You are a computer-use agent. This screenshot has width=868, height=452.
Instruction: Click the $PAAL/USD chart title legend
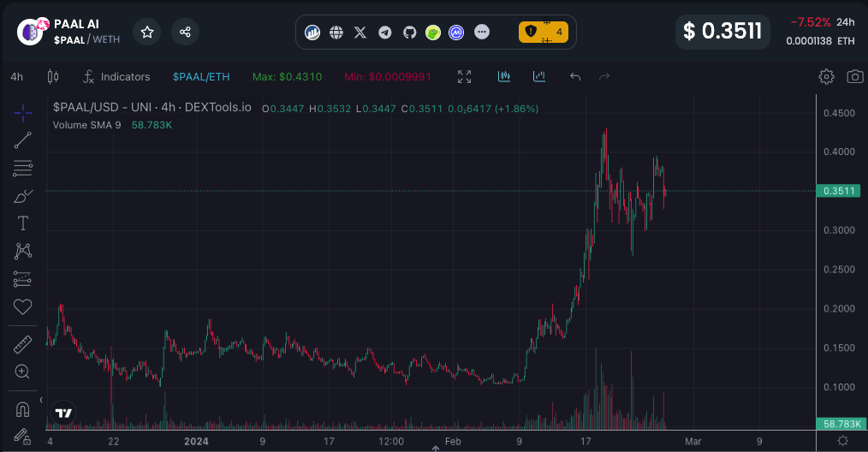coord(152,108)
